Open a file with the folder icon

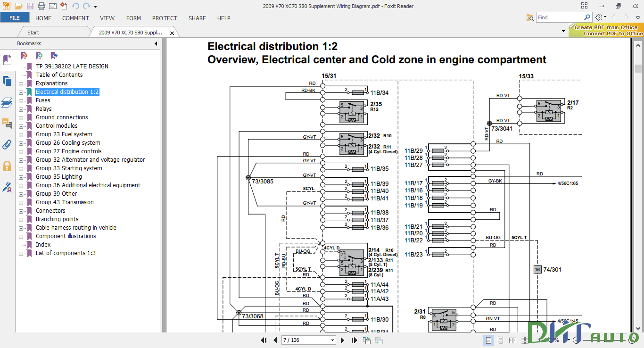click(x=18, y=6)
